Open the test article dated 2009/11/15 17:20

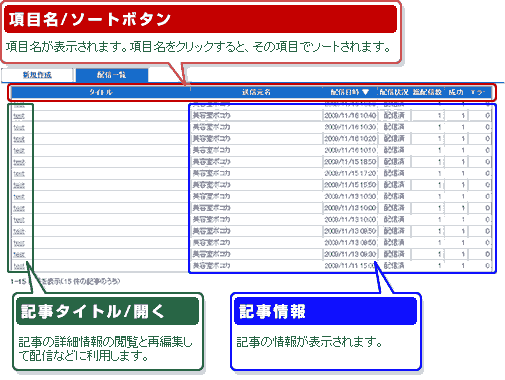click(x=19, y=173)
